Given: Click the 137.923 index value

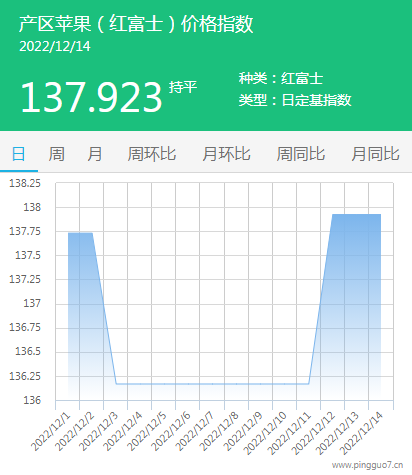Looking at the screenshot, I should coord(91,97).
